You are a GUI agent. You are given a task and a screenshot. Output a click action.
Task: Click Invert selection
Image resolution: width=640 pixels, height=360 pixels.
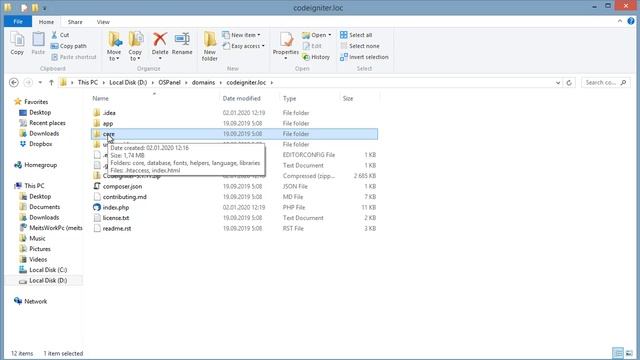pos(364,57)
